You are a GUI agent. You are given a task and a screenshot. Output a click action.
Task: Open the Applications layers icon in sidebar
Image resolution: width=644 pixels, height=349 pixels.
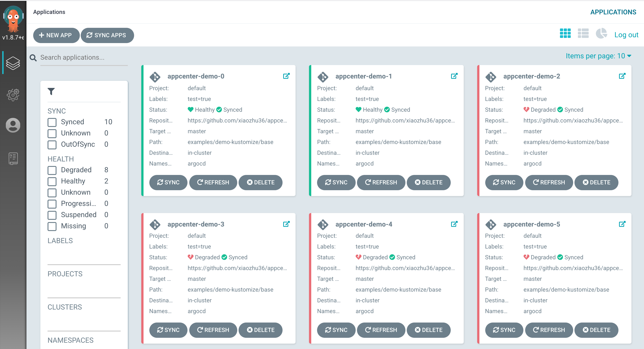pos(13,63)
